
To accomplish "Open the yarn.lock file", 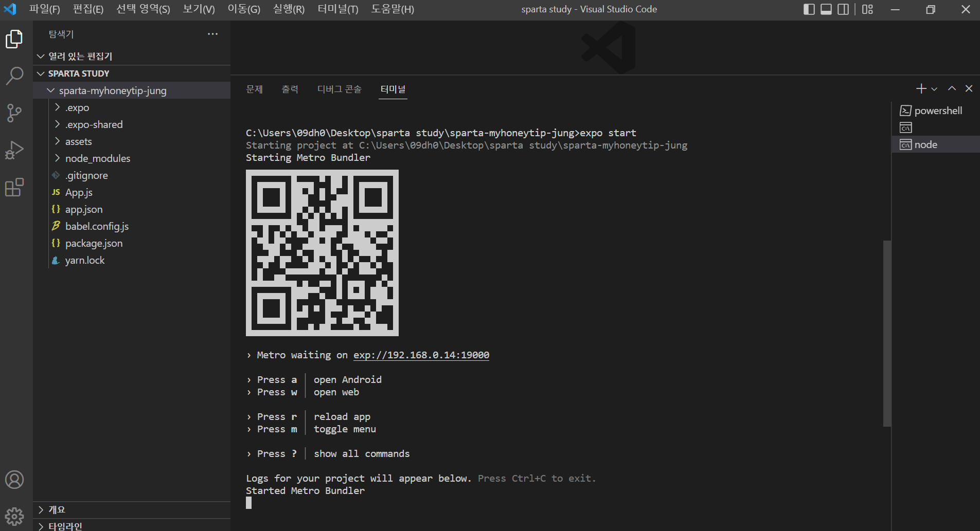I will tap(132, 260).
